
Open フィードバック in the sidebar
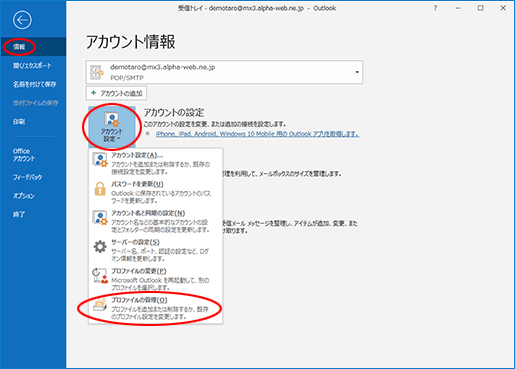pyautogui.click(x=33, y=177)
